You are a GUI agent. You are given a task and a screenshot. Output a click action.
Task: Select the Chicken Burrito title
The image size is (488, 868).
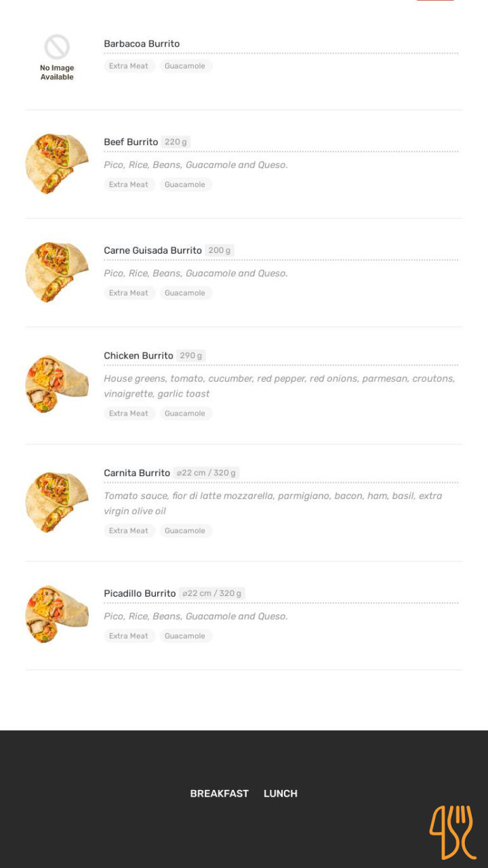coord(138,356)
